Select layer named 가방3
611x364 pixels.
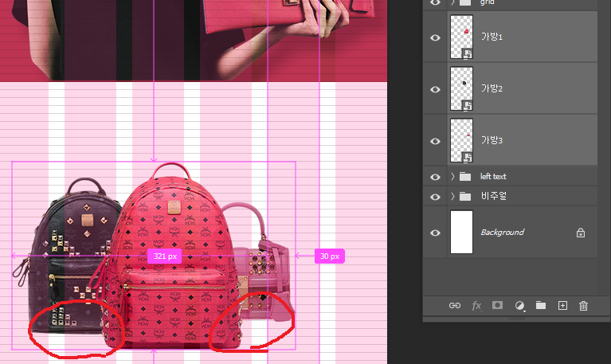[x=492, y=140]
